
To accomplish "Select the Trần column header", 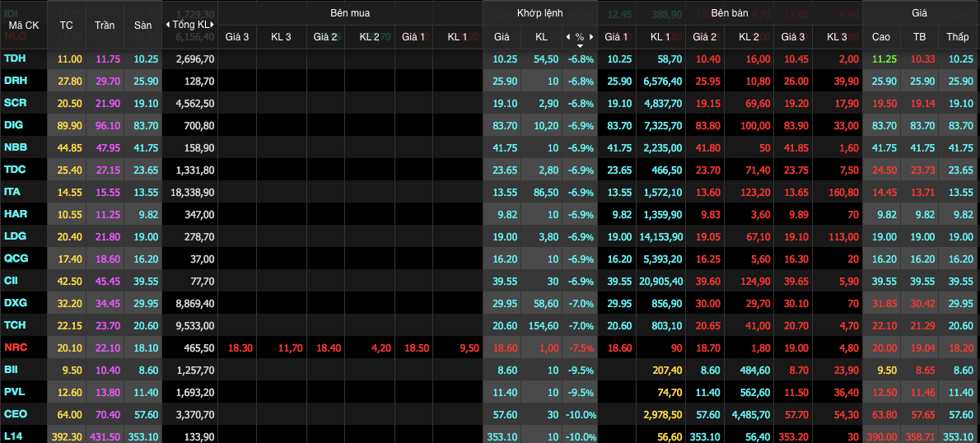I will pos(106,25).
